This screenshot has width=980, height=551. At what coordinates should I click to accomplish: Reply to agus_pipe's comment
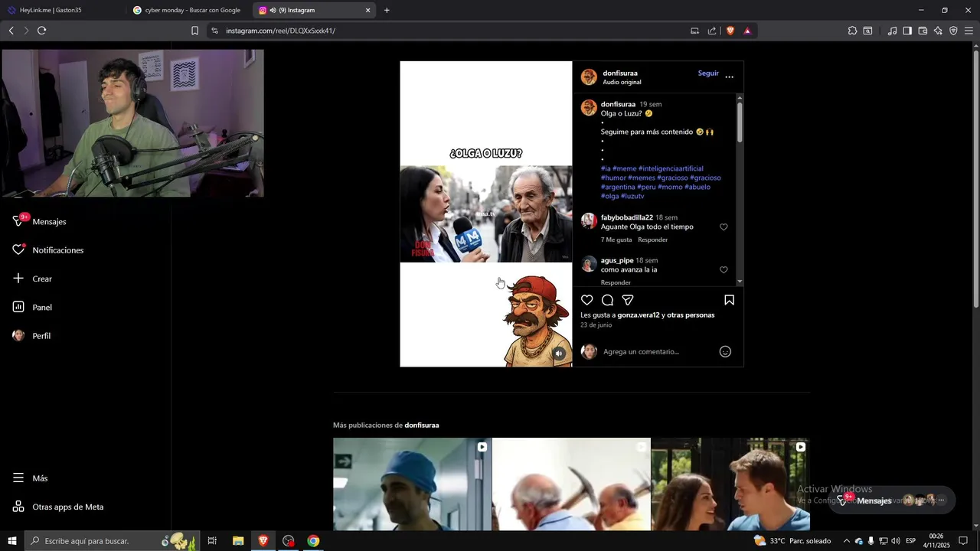pos(616,282)
